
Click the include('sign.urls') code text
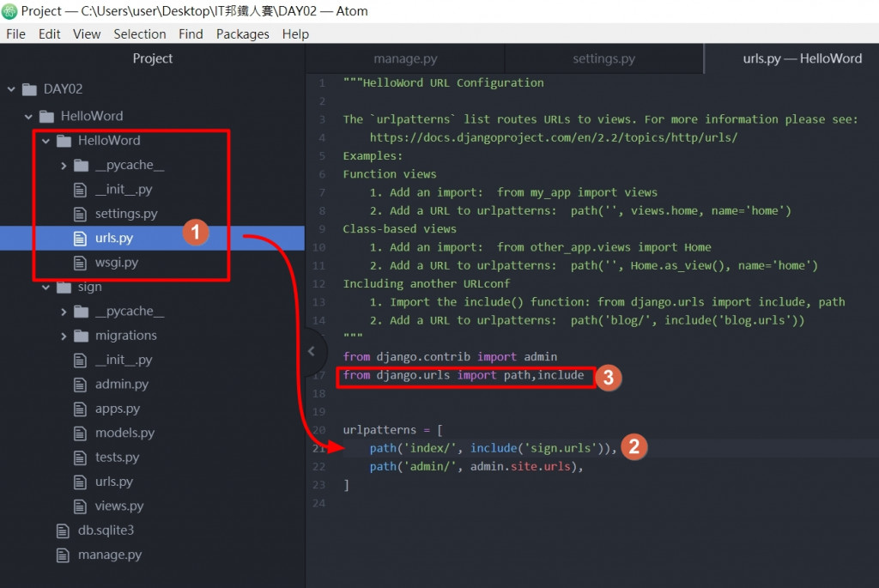pos(536,448)
